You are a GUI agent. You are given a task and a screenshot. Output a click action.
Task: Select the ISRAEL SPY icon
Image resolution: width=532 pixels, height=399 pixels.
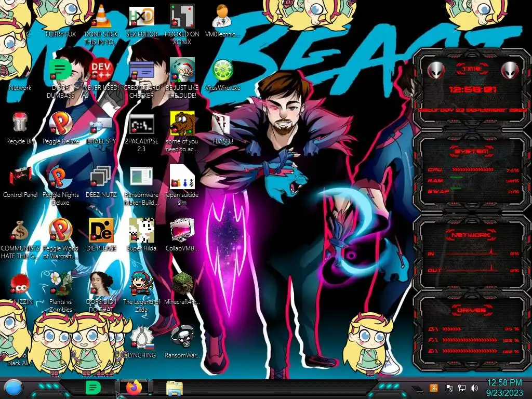101,125
